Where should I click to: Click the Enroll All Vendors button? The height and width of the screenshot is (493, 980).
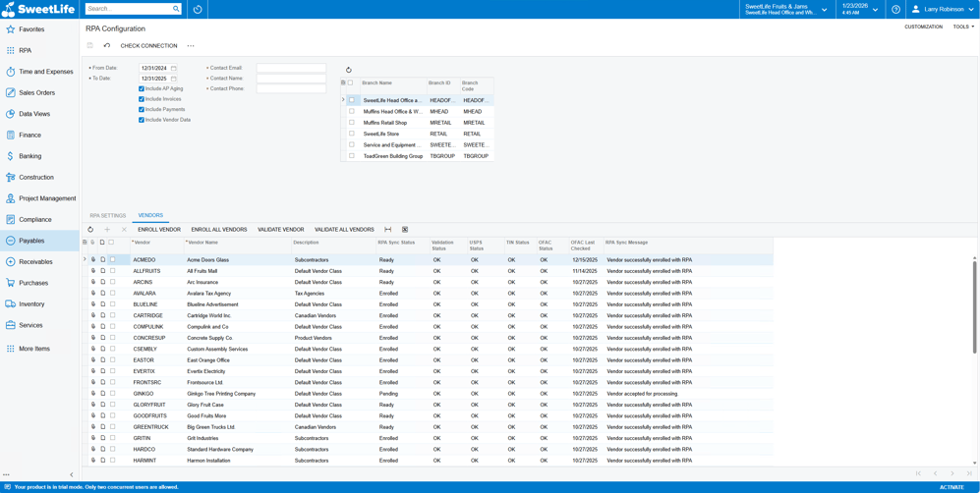(219, 230)
